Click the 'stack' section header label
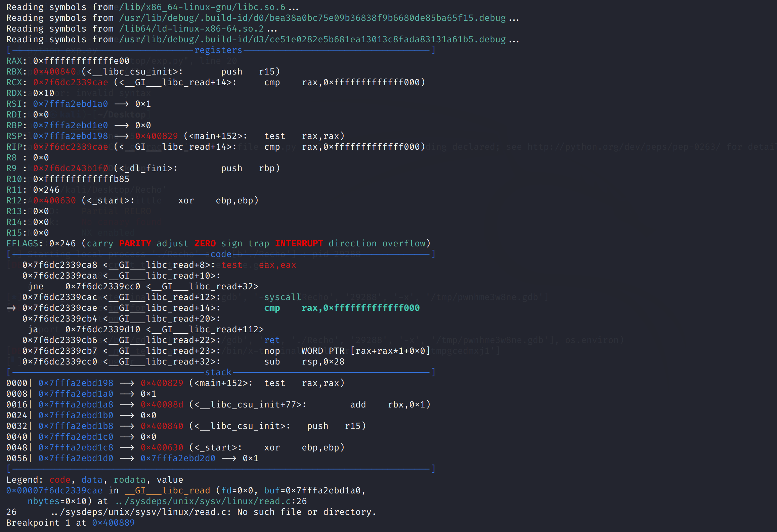This screenshot has width=777, height=532. coord(218,372)
